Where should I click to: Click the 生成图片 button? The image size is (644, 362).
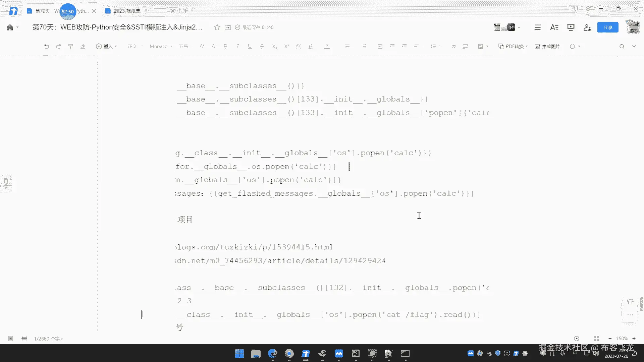pos(547,47)
